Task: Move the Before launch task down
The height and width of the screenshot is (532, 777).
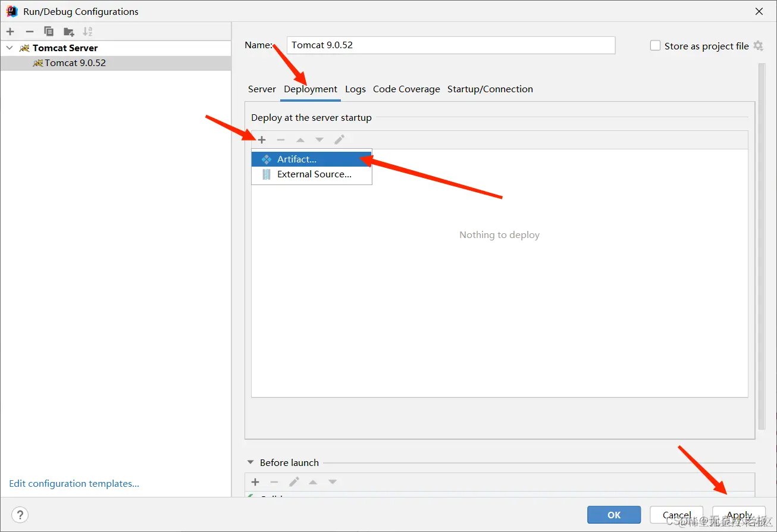Action: [333, 482]
